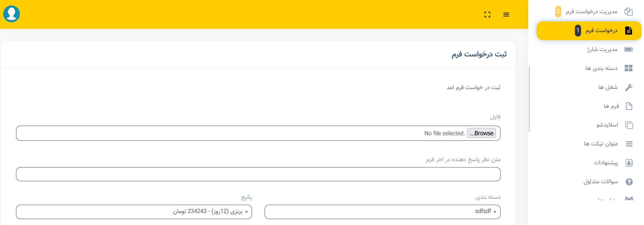This screenshot has height=225, width=644.
Task: Click the user profile avatar icon
Action: (x=11, y=14)
